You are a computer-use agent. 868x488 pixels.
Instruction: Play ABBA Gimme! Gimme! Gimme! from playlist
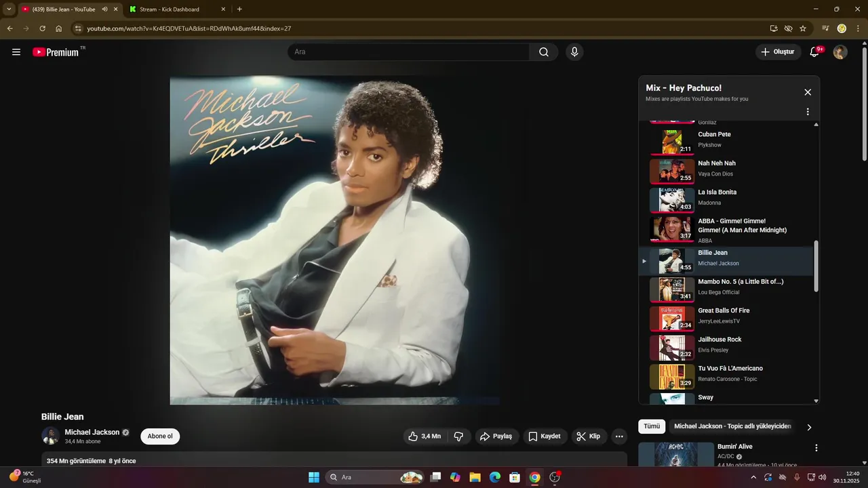(726, 230)
